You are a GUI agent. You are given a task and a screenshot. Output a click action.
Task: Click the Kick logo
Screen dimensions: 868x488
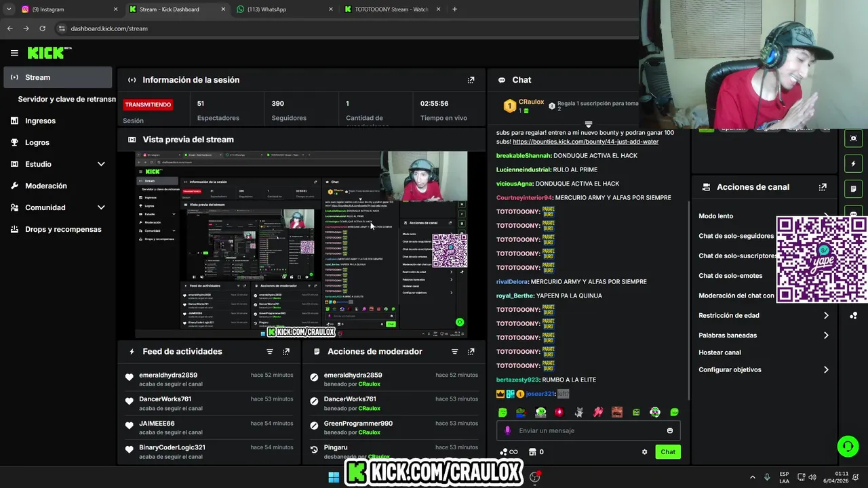pyautogui.click(x=49, y=53)
